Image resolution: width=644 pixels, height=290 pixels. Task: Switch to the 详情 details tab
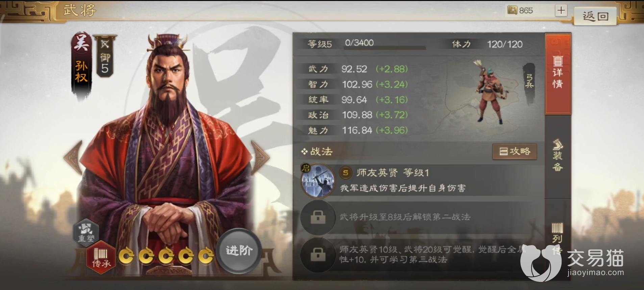click(558, 73)
